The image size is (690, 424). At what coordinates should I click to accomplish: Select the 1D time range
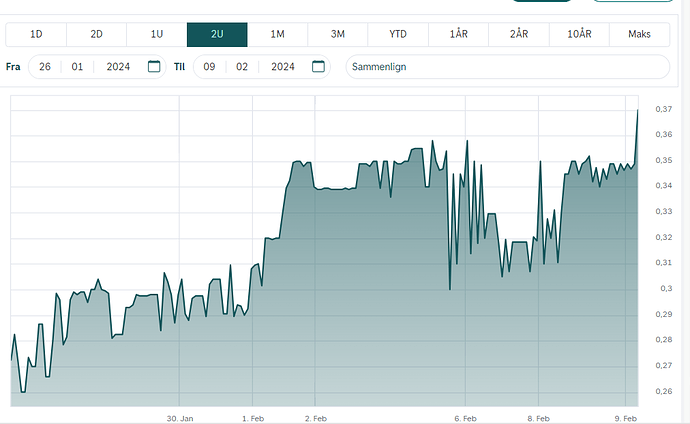point(36,34)
